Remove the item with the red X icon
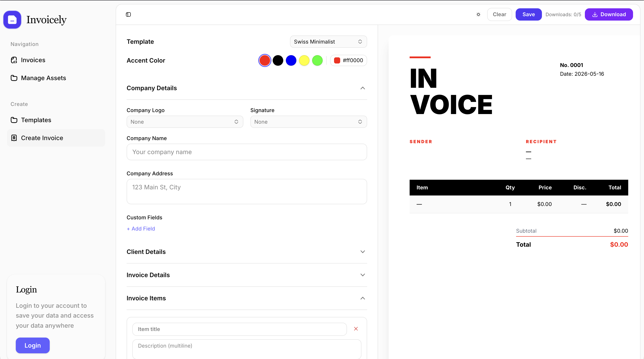 (356, 329)
